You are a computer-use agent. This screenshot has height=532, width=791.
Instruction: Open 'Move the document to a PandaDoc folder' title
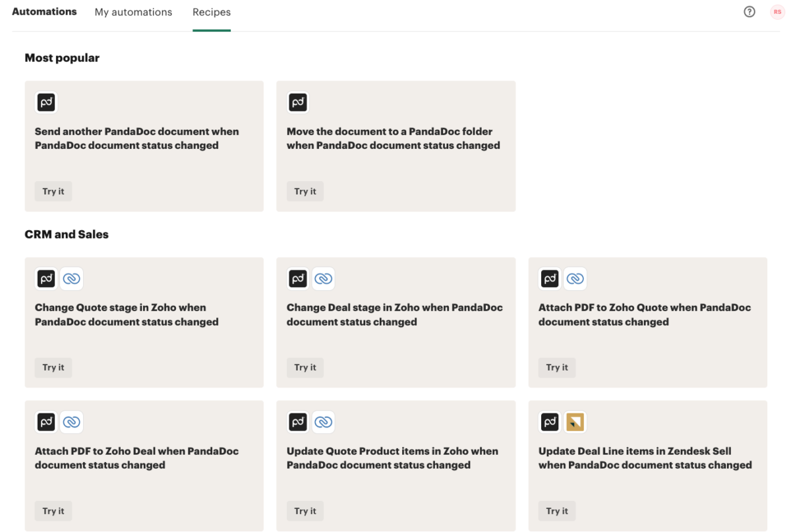click(394, 138)
